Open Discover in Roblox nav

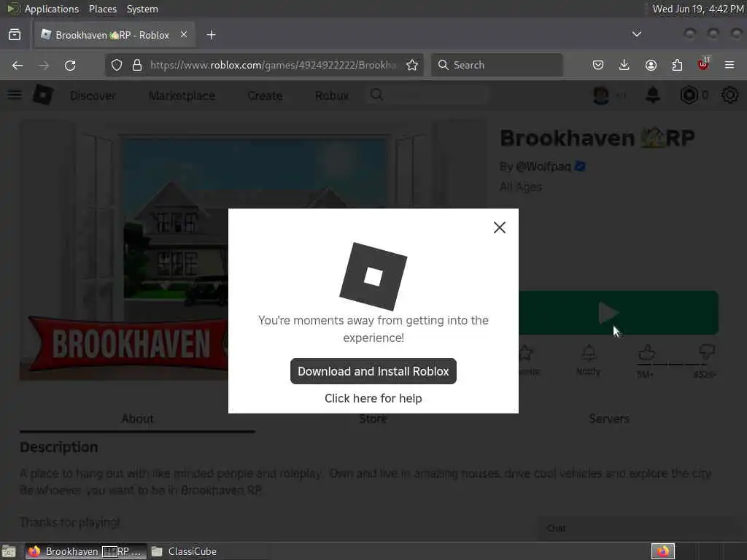[93, 96]
